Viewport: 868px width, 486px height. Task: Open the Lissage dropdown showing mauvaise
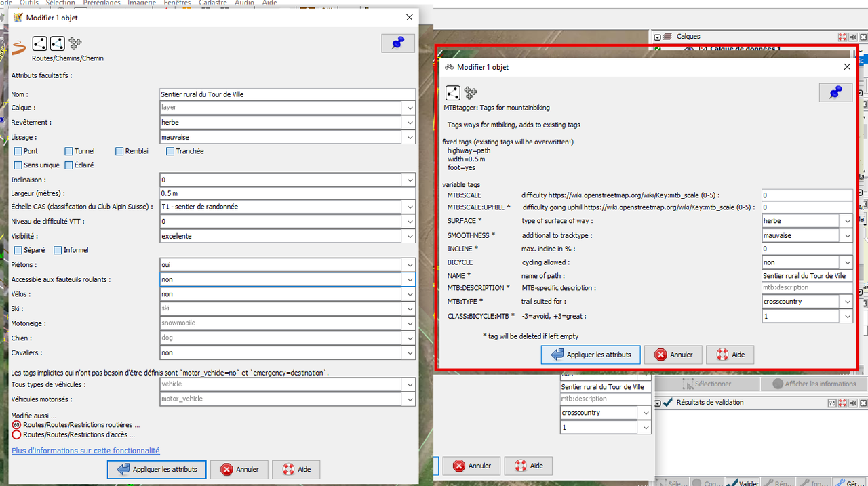(x=409, y=137)
